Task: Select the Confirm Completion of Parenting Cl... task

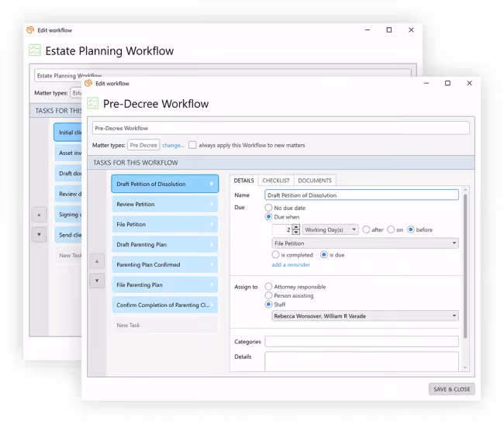Action: pyautogui.click(x=165, y=305)
